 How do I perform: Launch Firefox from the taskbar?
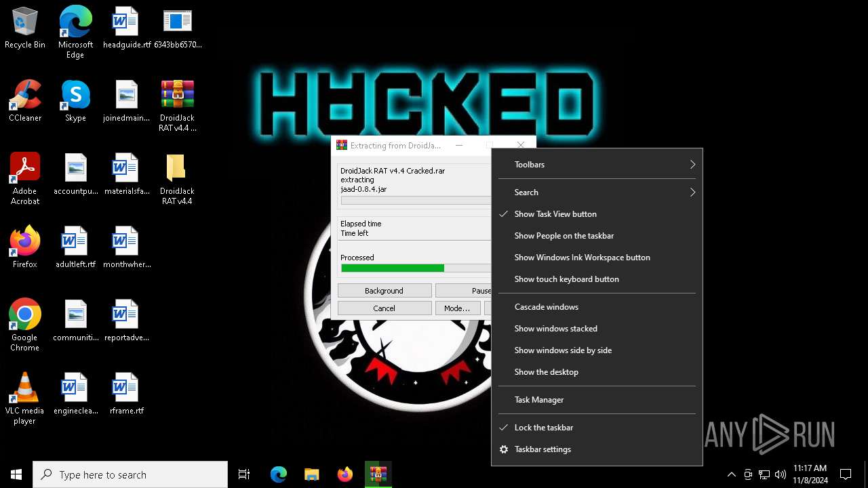click(344, 474)
